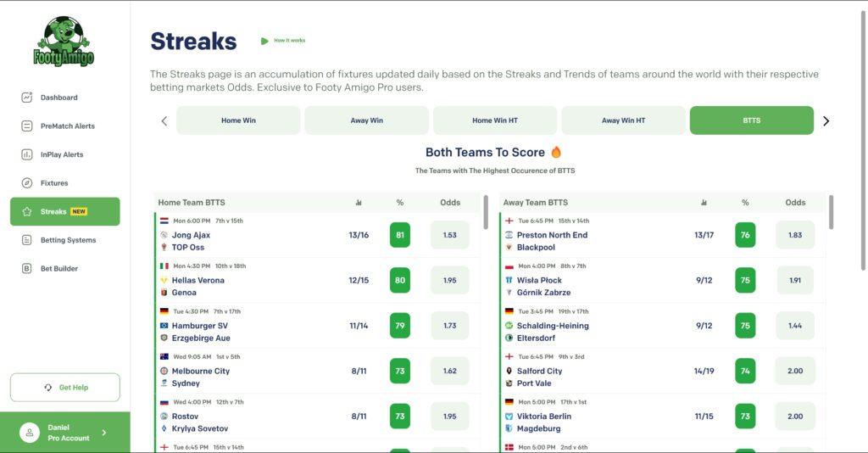The height and width of the screenshot is (453, 868).
Task: Click the Viktoria Berlin crest icon
Action: (x=509, y=417)
